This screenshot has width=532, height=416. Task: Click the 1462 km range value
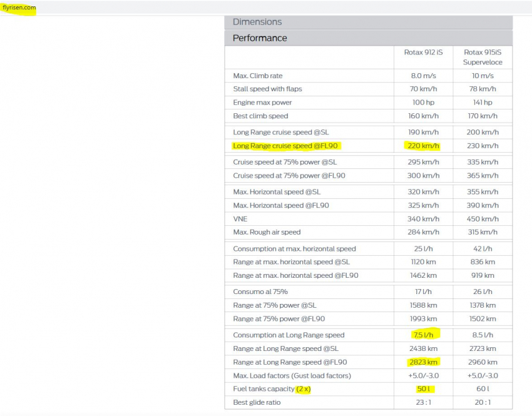pyautogui.click(x=423, y=276)
